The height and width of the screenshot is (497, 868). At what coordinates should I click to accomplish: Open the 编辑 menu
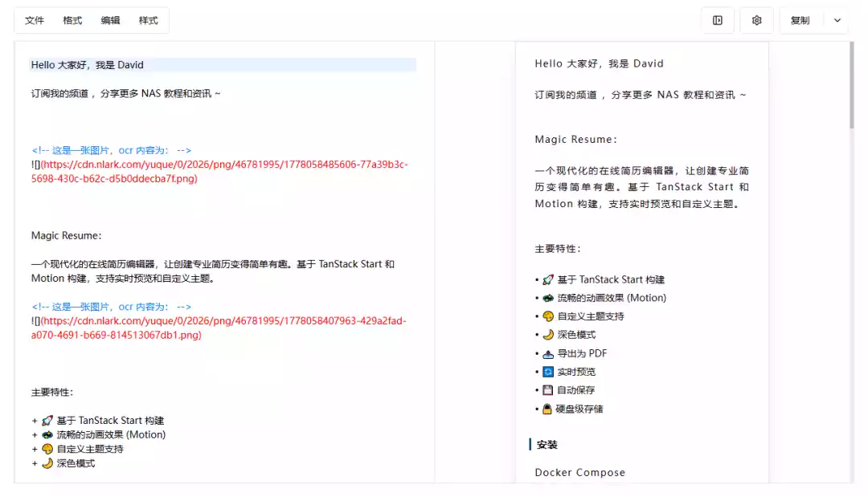point(110,20)
